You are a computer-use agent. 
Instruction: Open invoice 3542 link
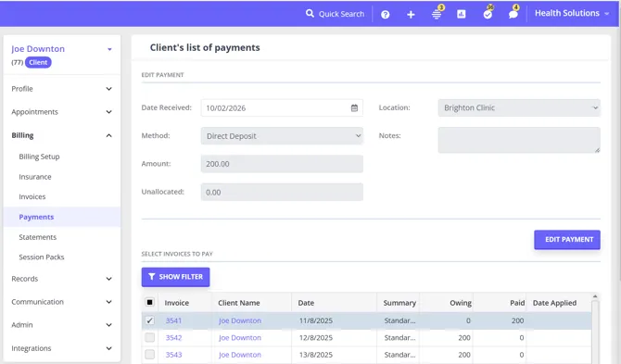(173, 337)
